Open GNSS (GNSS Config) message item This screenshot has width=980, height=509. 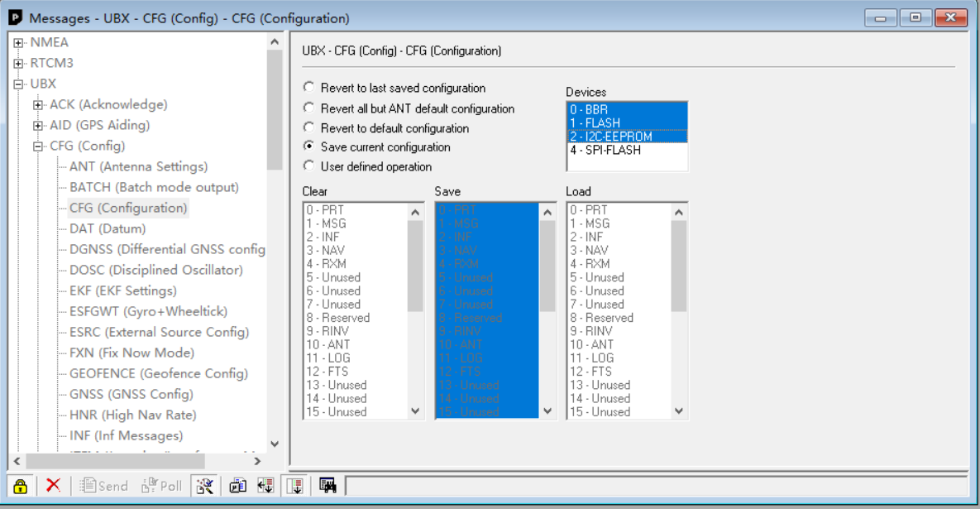coord(131,394)
